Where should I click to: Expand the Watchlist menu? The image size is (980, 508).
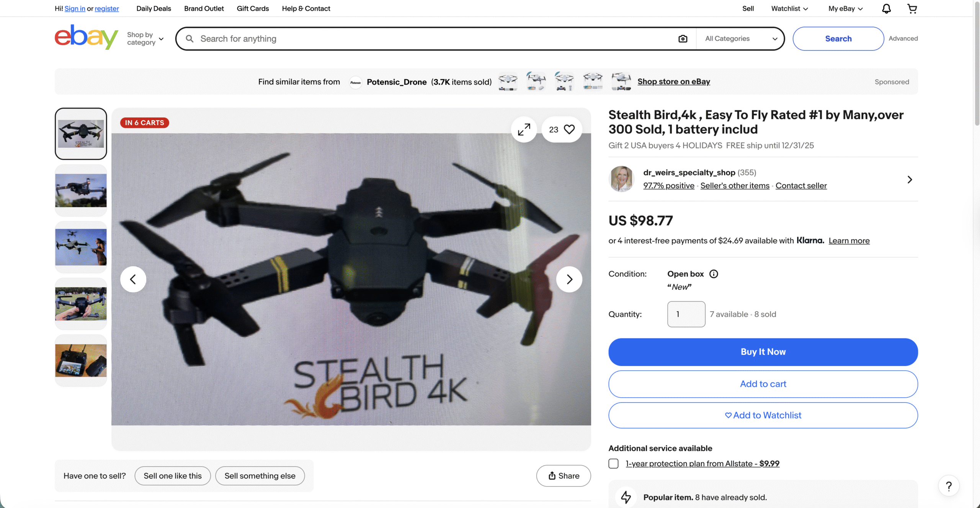pos(789,8)
